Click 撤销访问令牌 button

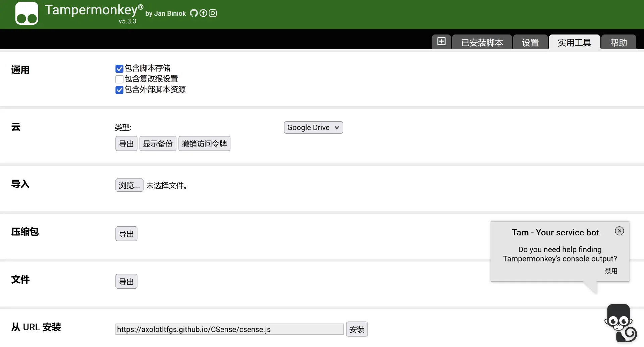pyautogui.click(x=204, y=143)
